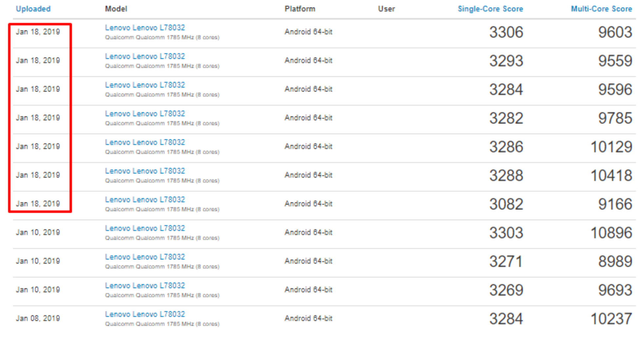644x338 pixels.
Task: Open Lenovo L78032 link with 9596 multi-core
Action: coord(145,85)
